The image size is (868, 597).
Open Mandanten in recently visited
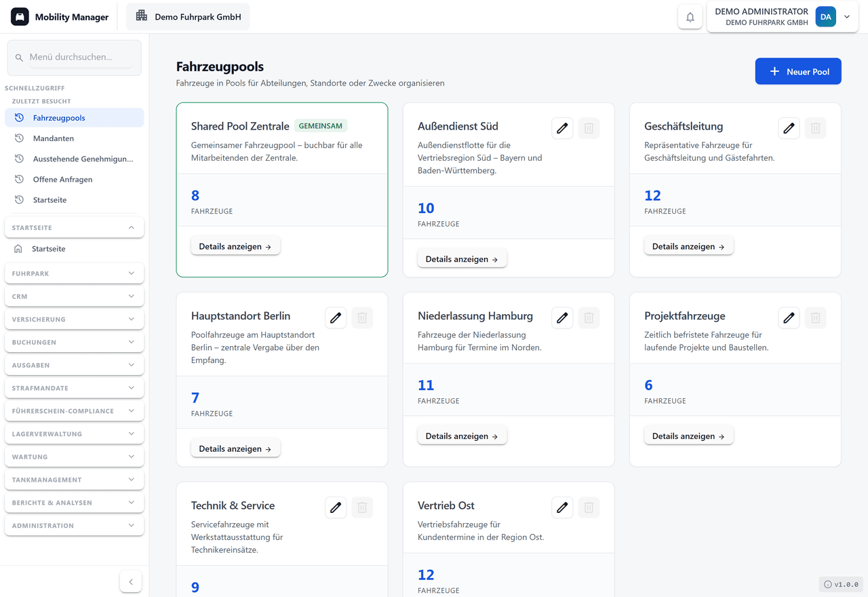pos(75,138)
